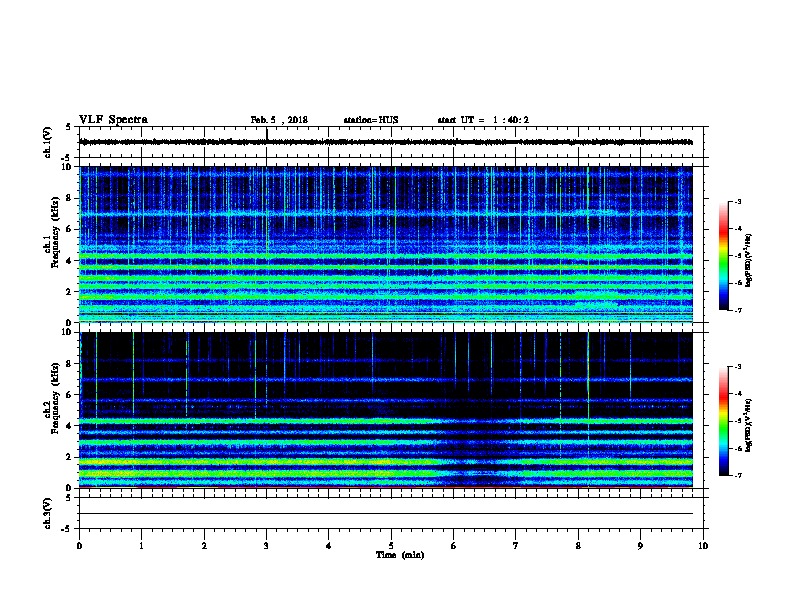Click the "station=HUS" header label
Screen dimensions: 792x612
(371, 120)
